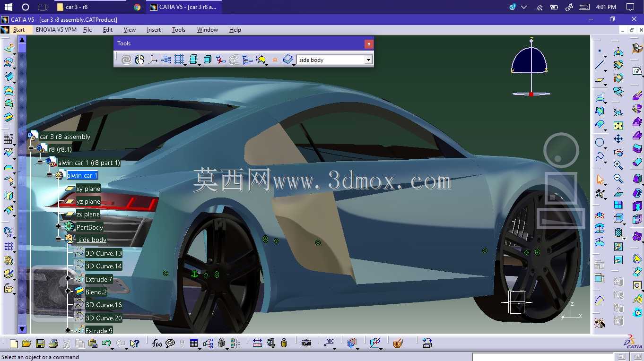Select 3D Curve.20 in the tree
Image resolution: width=644 pixels, height=361 pixels.
click(x=104, y=318)
